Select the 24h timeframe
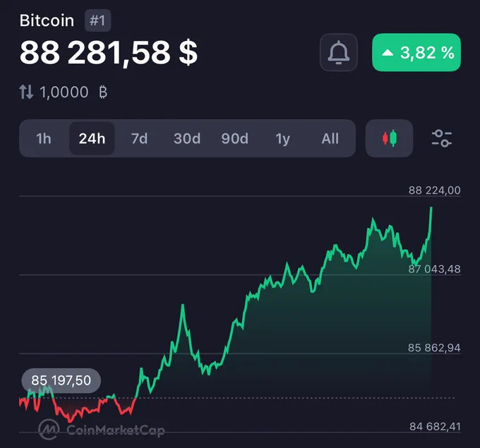 (x=92, y=138)
